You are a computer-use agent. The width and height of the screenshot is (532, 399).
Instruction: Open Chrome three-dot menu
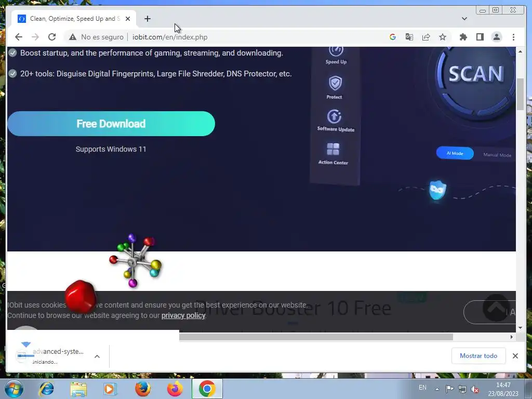coord(513,37)
